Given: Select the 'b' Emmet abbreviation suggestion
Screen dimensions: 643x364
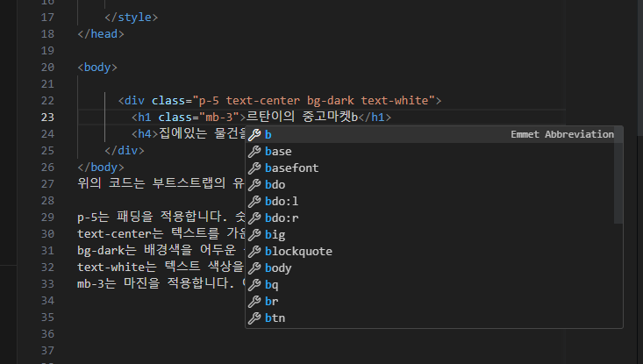Looking at the screenshot, I should (434, 134).
